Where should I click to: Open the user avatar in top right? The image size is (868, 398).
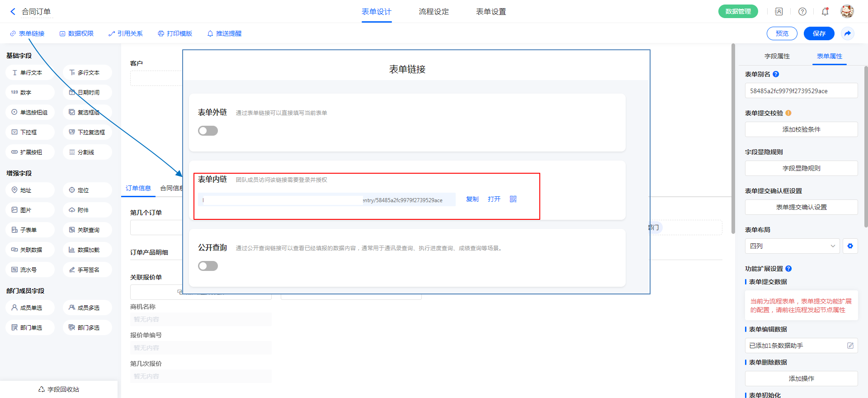pyautogui.click(x=847, y=11)
